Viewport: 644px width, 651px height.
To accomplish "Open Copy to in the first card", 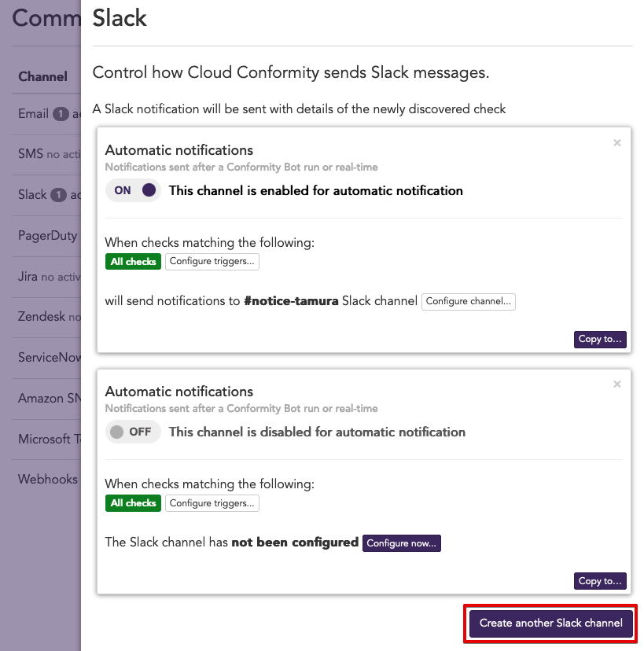I will 600,340.
